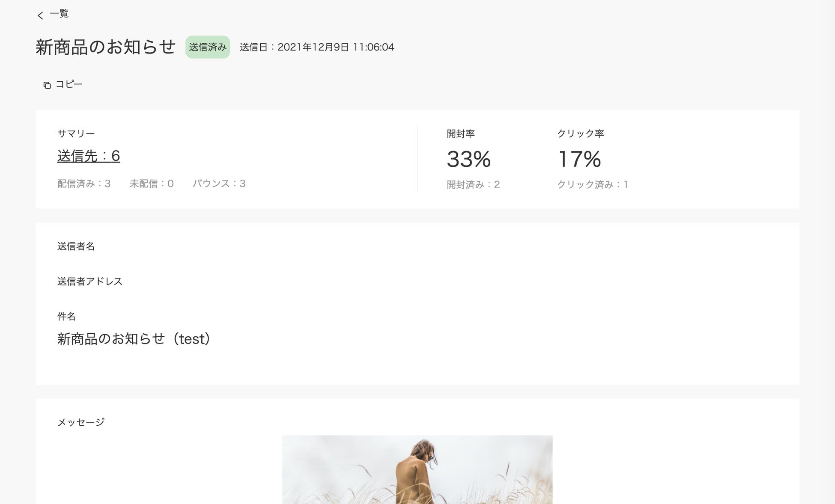This screenshot has height=504, width=835.
Task: Click the クリック済み：1 clicked count
Action: click(592, 184)
